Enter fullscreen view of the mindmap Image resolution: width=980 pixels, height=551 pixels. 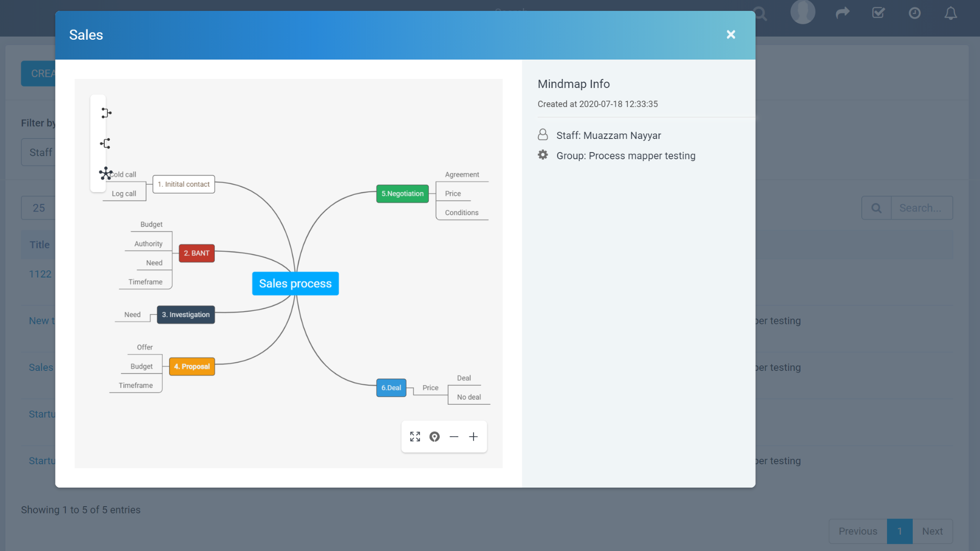pos(414,437)
